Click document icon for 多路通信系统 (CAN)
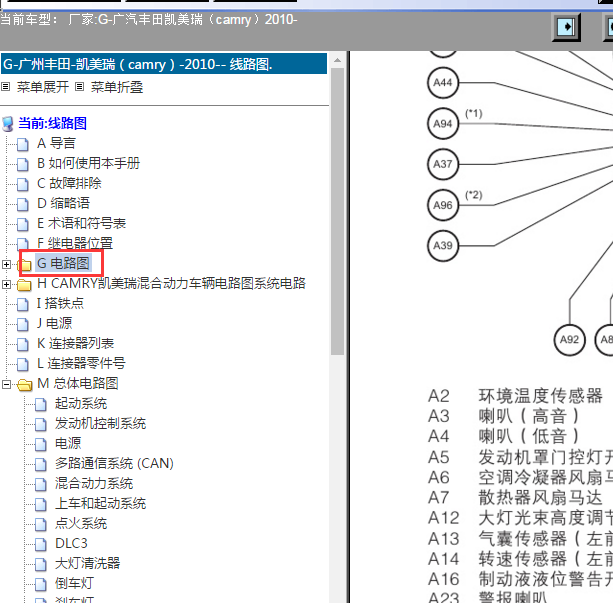The image size is (613, 603). tap(41, 464)
